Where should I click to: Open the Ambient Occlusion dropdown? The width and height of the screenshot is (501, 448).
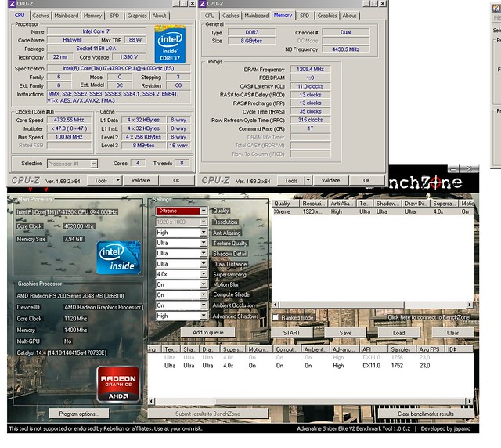coord(204,305)
